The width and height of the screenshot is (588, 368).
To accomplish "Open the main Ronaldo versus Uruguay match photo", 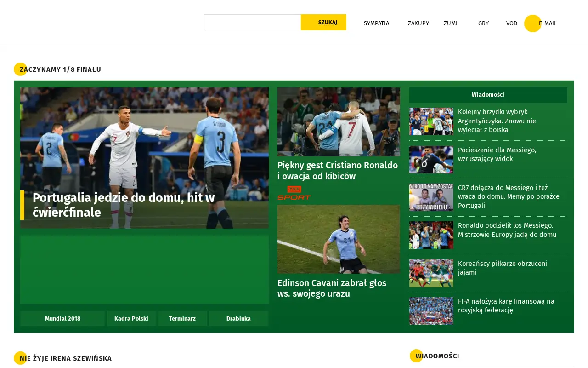I will point(144,158).
